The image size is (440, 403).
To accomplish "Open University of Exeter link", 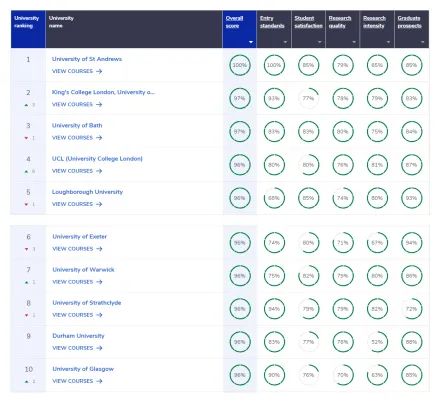I will 79,236.
